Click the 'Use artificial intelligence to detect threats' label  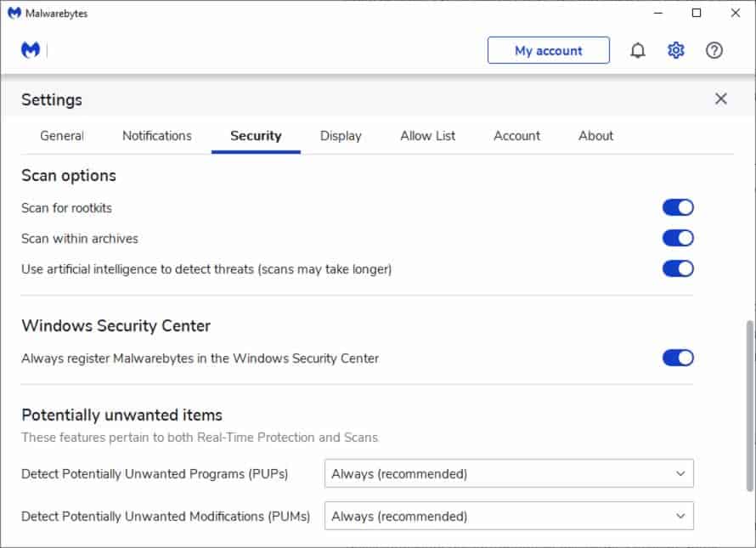coord(206,269)
